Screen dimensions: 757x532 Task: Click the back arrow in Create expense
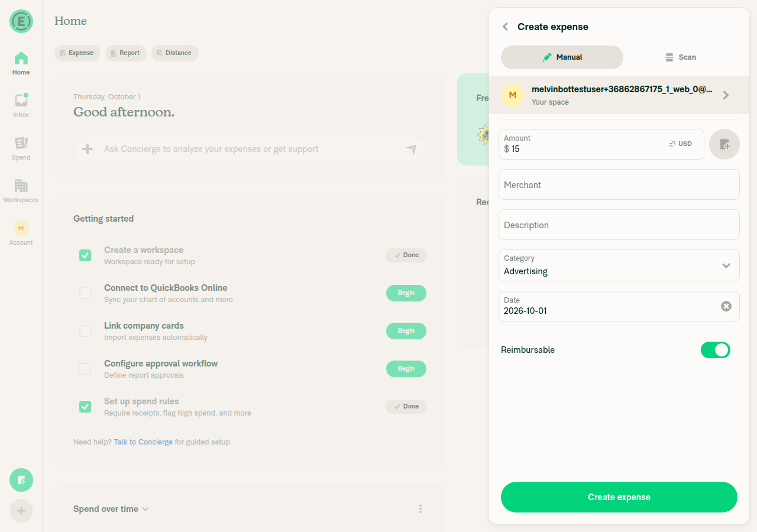pos(505,27)
